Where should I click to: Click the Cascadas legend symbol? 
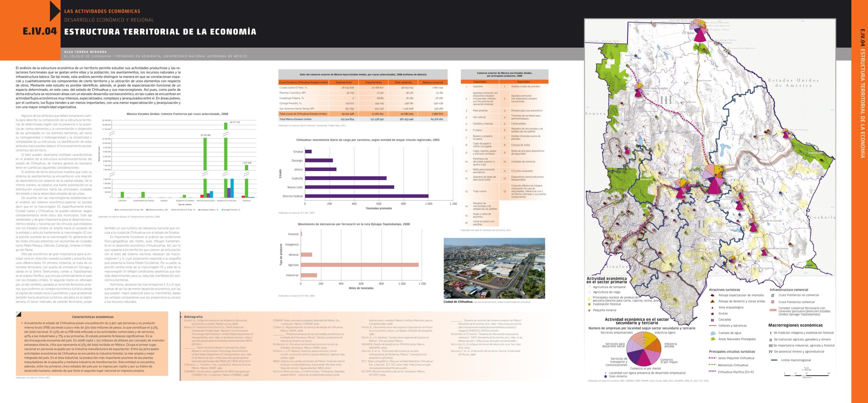pos(712,320)
